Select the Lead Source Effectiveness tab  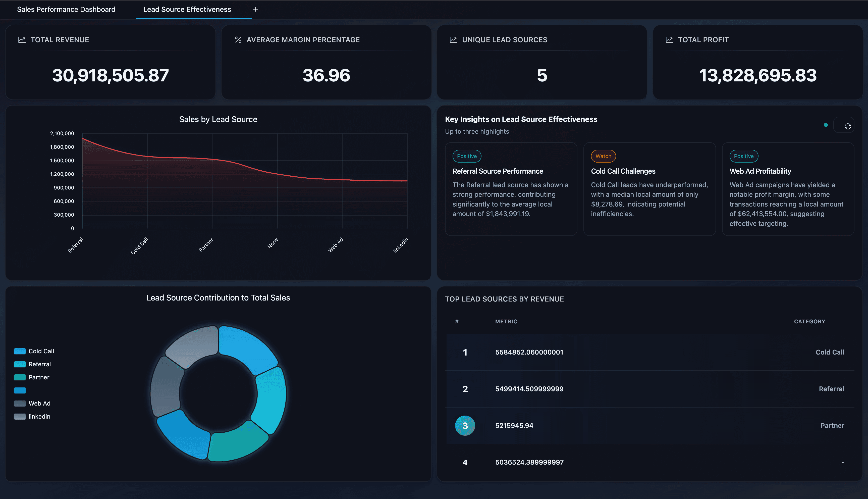187,9
